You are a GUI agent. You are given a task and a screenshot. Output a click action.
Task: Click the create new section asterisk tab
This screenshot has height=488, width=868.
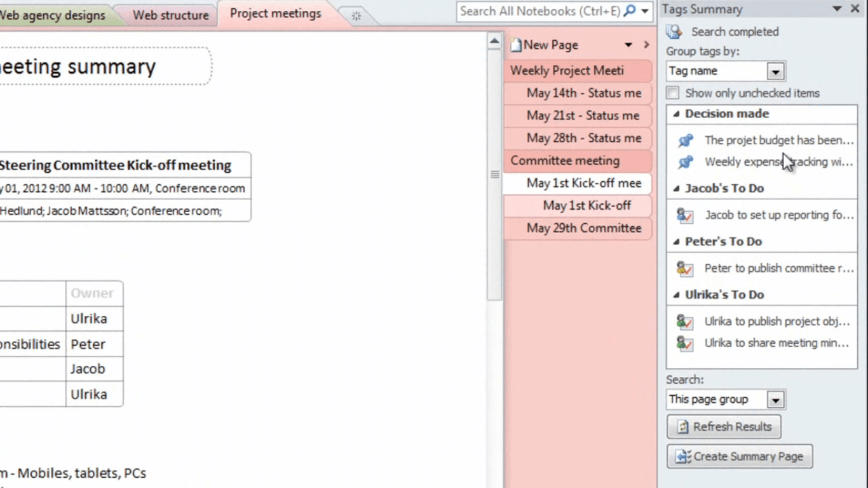tap(356, 16)
